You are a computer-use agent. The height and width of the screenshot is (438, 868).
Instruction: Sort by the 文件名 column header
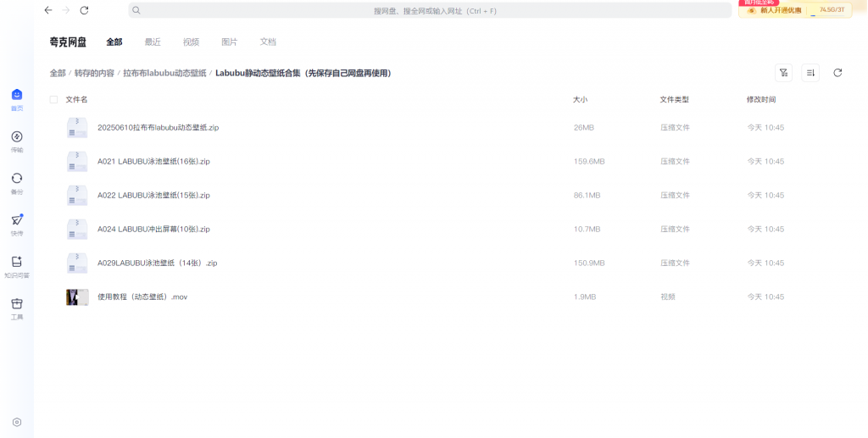(76, 100)
